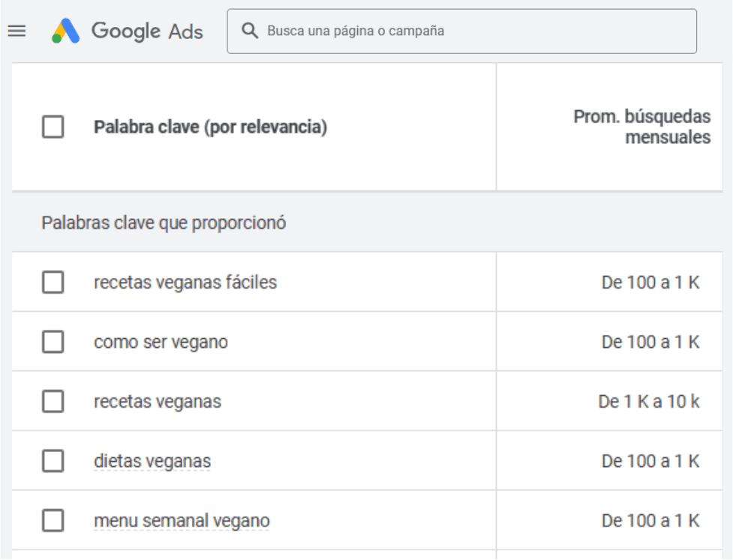The image size is (733, 560).
Task: Type in 'Busca una página o campaña' field
Action: tap(473, 31)
